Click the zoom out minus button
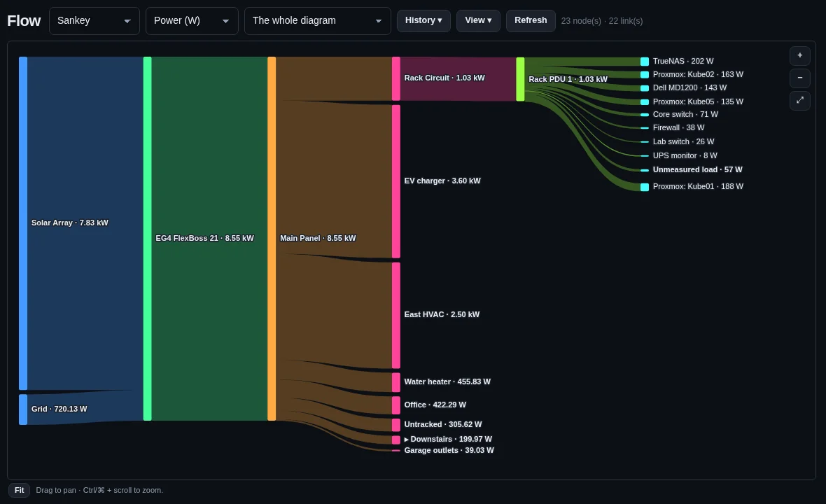Viewport: 826px width, 504px height. point(799,78)
